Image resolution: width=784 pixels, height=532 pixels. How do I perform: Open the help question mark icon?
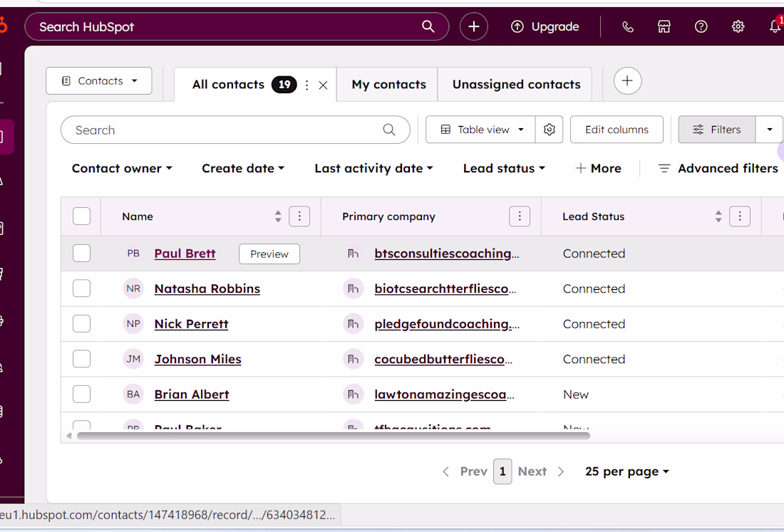701,27
